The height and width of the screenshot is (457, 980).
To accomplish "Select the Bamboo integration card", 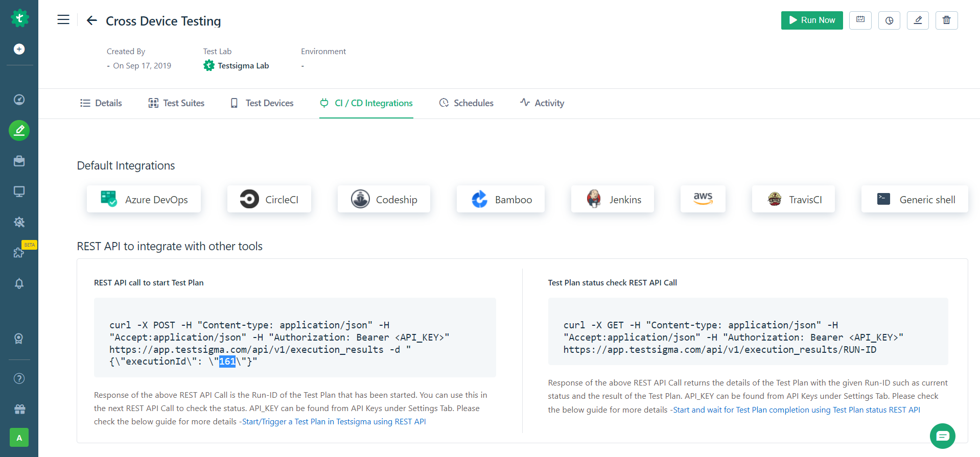I will 501,199.
